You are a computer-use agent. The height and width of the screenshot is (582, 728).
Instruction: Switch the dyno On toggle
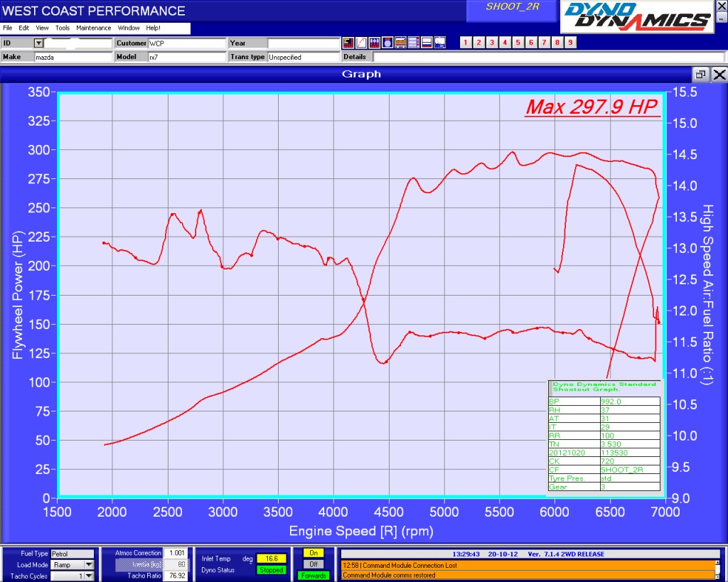coord(314,554)
